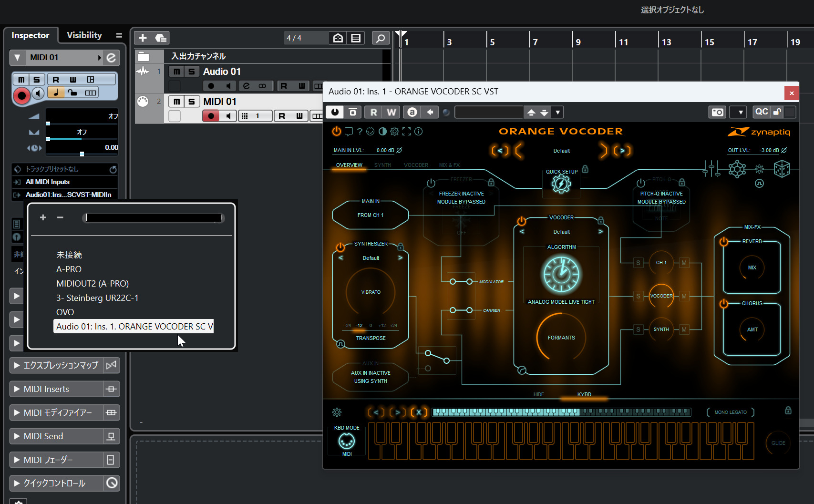Viewport: 814px width, 504px height.
Task: Enable the Freezer module power
Action: point(431,183)
